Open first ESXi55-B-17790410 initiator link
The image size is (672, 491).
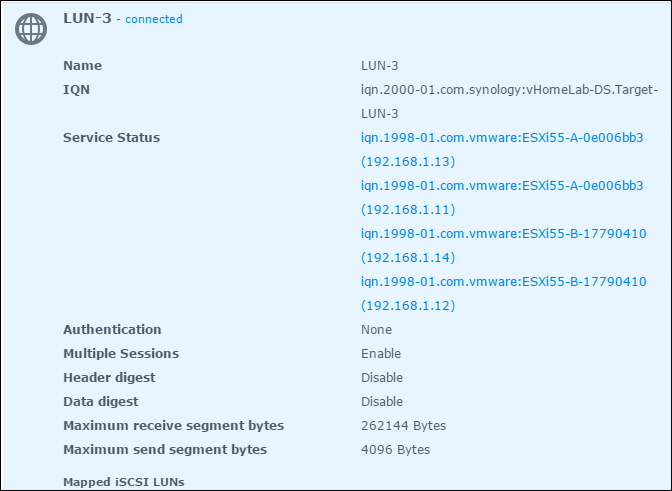tap(504, 234)
